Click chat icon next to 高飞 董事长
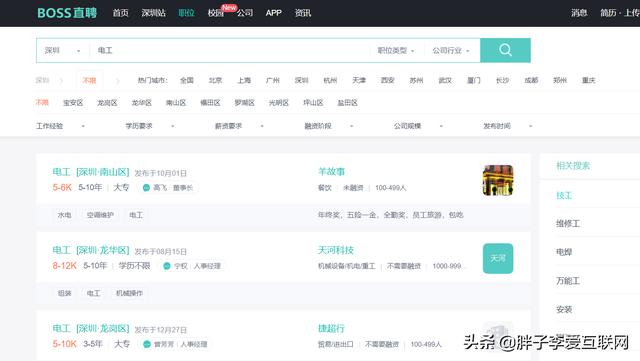Screen dimensions: 640x361 (146, 188)
